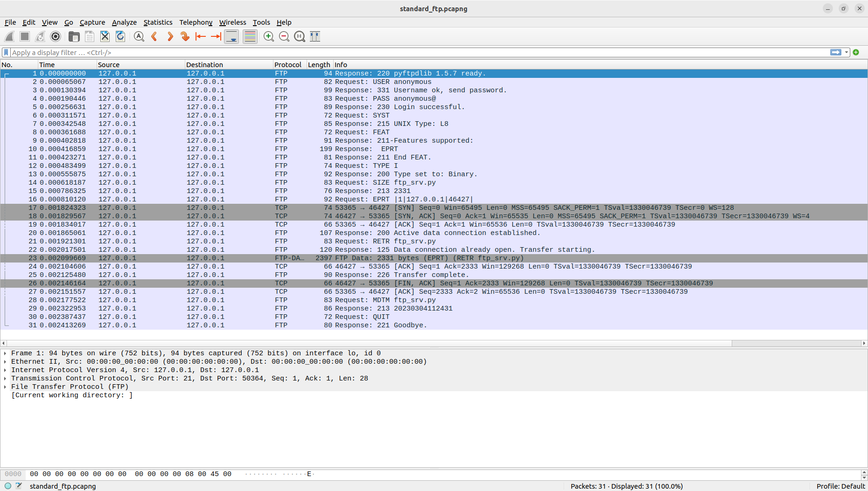Expand the Ethernet II section
Screen dimensions: 868x491
pos(5,361)
